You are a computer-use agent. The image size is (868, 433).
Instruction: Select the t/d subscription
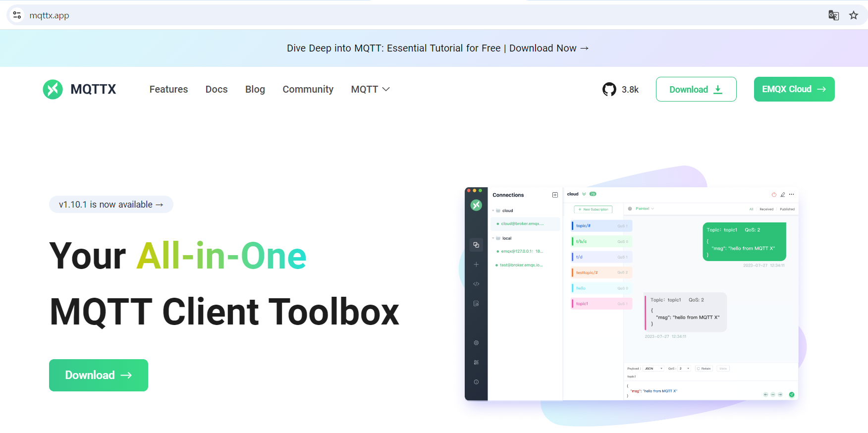tap(601, 257)
